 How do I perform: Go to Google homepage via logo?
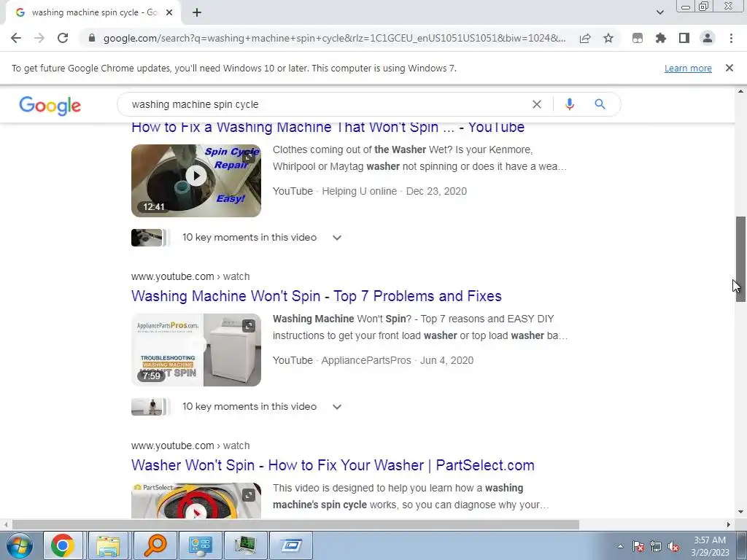pos(50,105)
